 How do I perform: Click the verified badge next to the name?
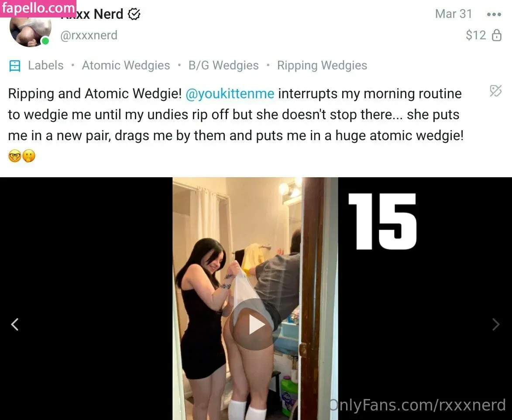134,14
